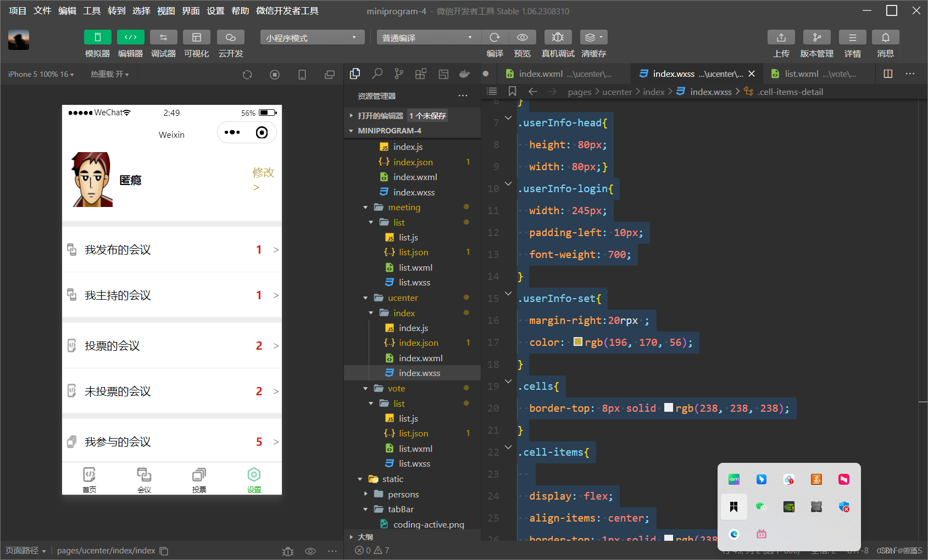928x560 pixels.
Task: Open the 项目 menu
Action: 18,10
